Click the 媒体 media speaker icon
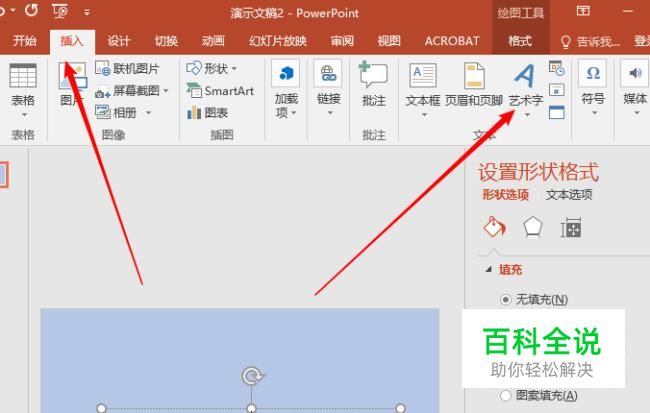This screenshot has height=413, width=650. point(635,73)
